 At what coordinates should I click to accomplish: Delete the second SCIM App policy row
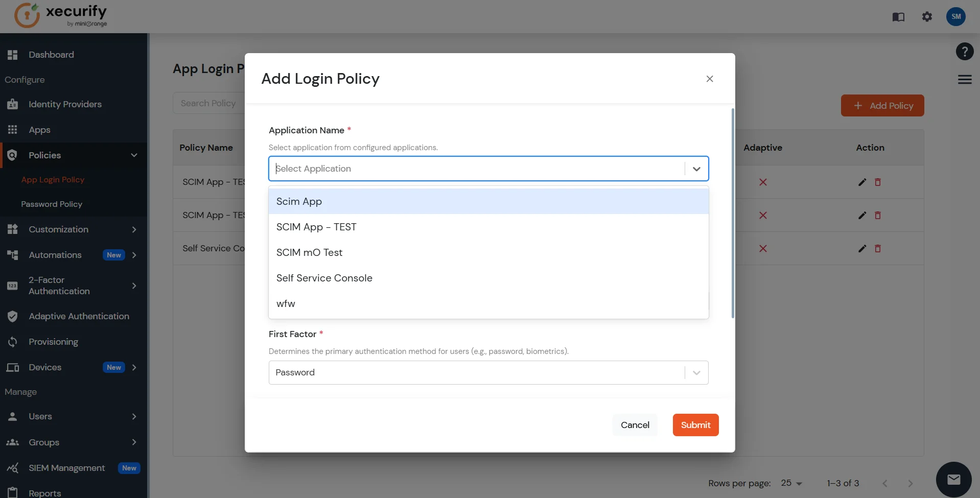click(x=878, y=215)
